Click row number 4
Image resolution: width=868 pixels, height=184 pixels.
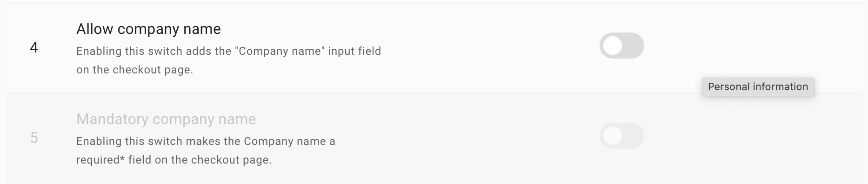click(x=34, y=47)
